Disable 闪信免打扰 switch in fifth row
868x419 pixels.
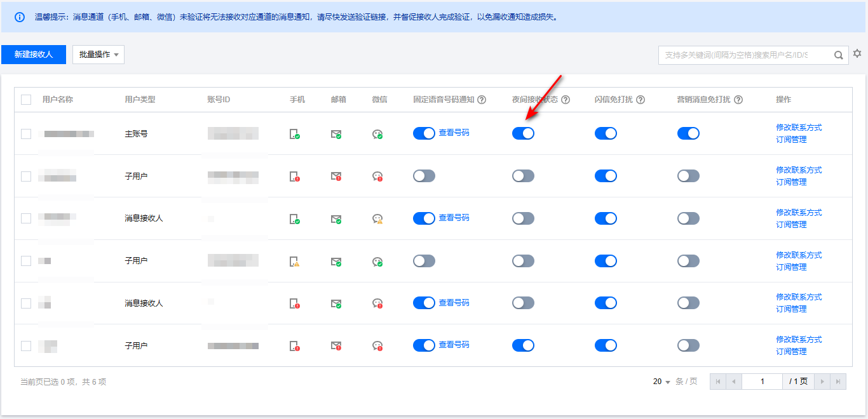click(x=606, y=303)
